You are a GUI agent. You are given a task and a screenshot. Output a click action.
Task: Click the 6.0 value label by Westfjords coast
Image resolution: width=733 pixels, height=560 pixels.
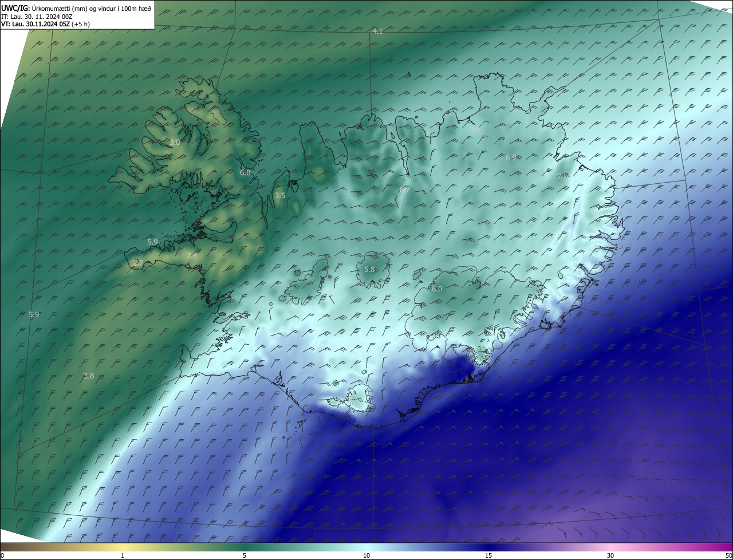[245, 173]
